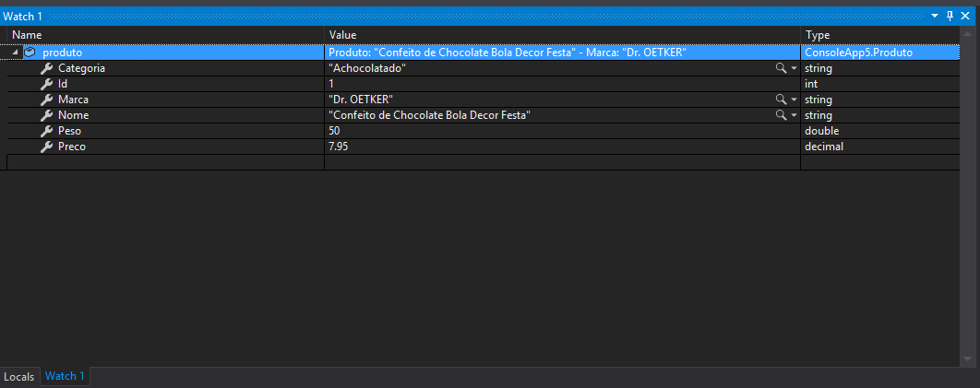980x388 pixels.
Task: Click the string type cell in Nome row
Action: [819, 115]
